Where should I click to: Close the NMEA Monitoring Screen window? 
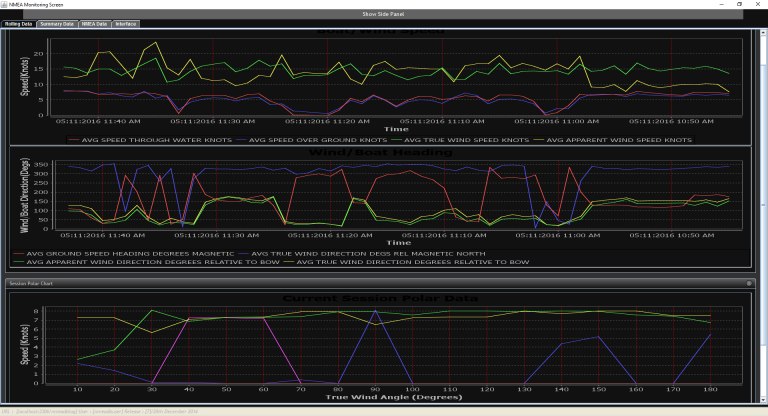[x=758, y=4]
